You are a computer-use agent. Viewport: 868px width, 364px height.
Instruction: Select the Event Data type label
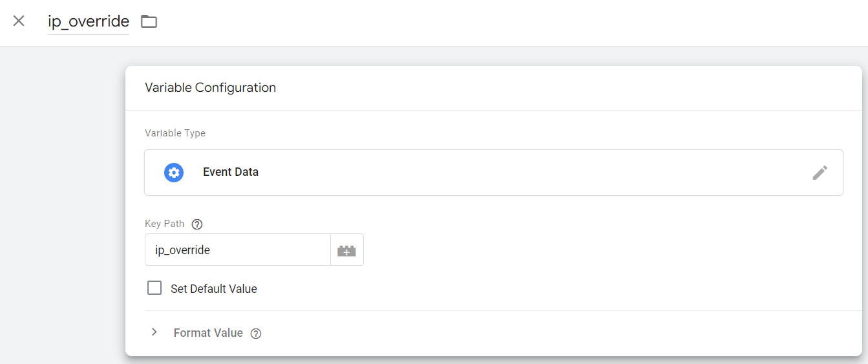click(x=231, y=173)
